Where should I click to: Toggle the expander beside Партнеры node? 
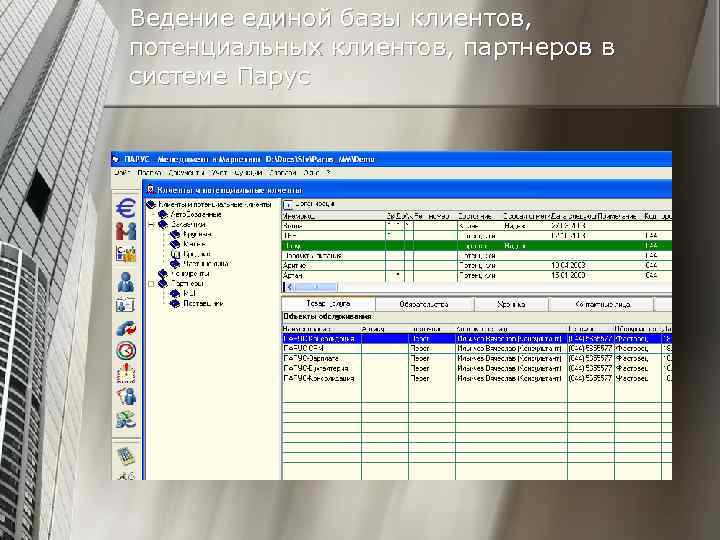pyautogui.click(x=151, y=284)
